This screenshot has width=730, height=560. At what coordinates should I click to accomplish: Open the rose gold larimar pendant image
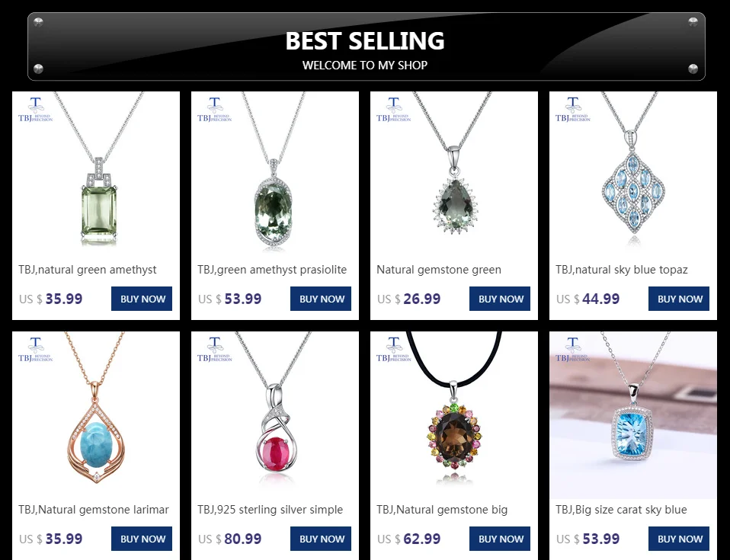(x=96, y=415)
